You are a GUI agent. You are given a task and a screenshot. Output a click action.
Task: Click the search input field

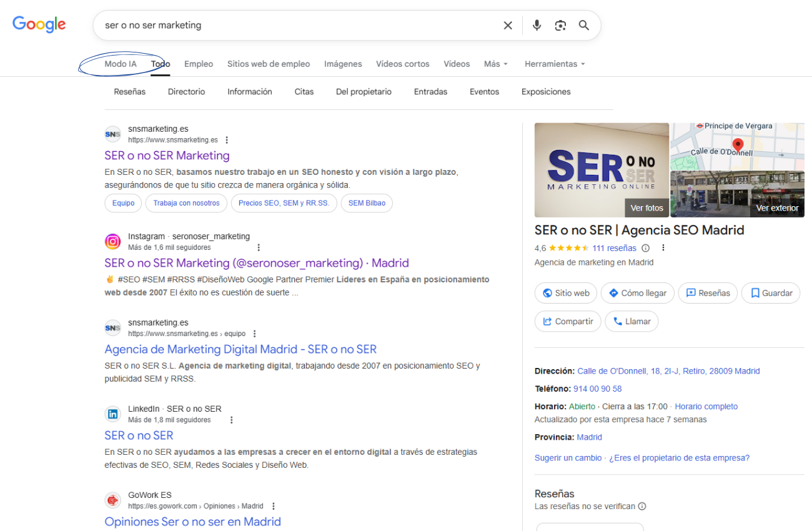pos(300,26)
